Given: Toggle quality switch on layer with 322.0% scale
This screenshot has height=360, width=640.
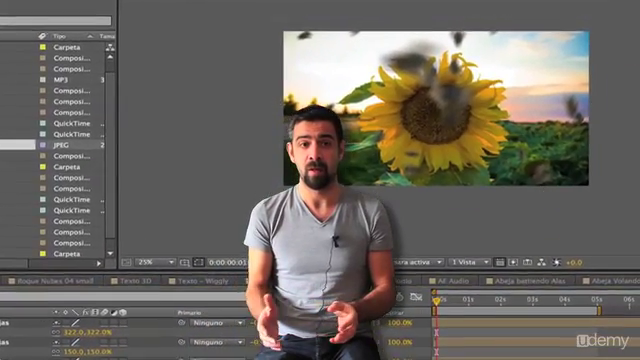Looking at the screenshot, I should pos(75,323).
